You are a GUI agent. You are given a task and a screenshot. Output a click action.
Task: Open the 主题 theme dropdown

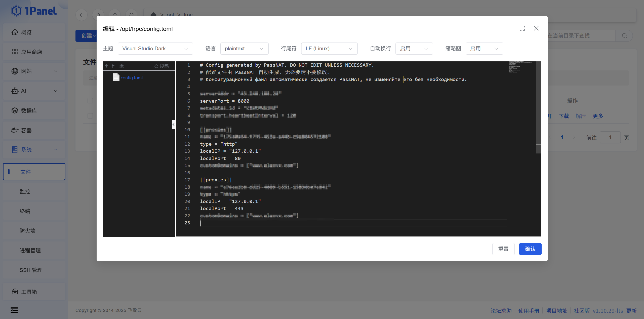tap(155, 49)
